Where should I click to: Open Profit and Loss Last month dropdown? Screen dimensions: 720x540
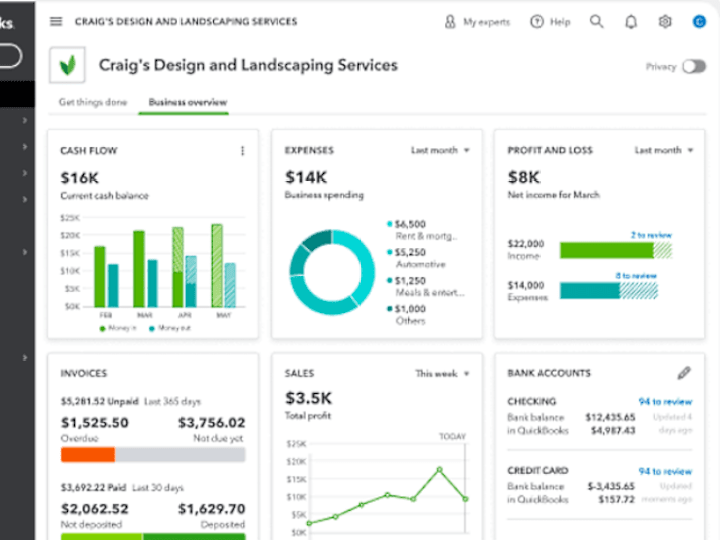[x=664, y=150]
